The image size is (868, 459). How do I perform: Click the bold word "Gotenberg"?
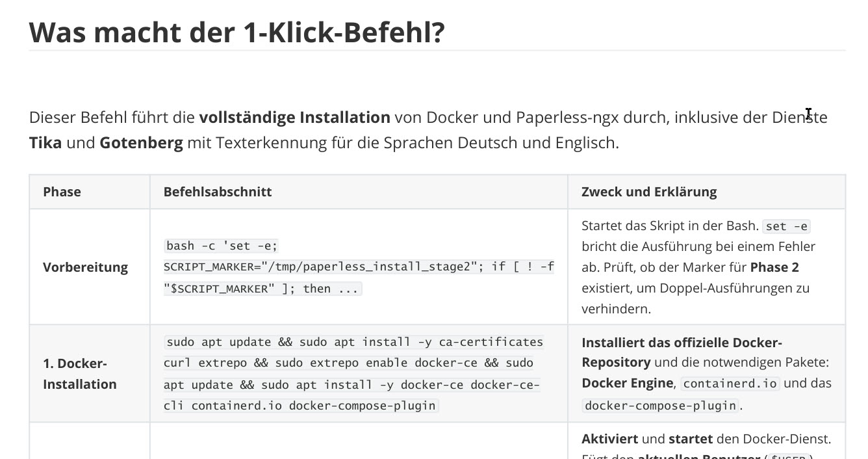point(141,143)
